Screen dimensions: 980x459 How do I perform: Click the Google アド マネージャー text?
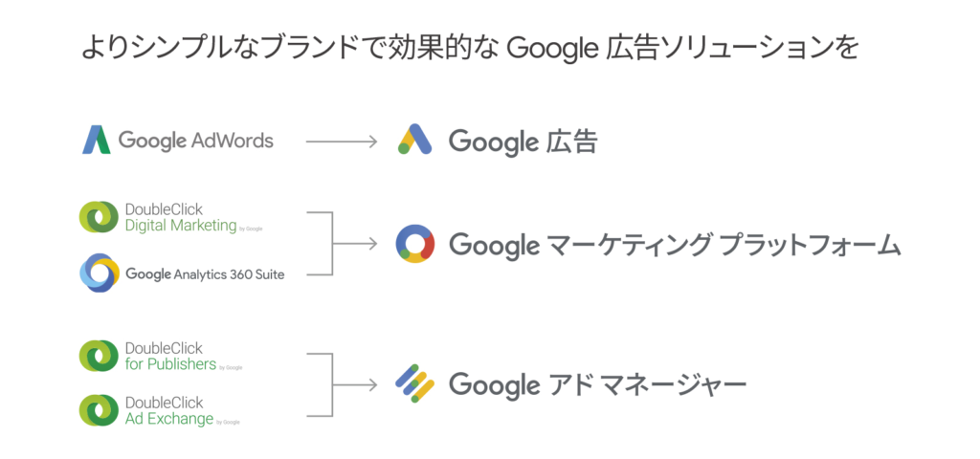[597, 384]
